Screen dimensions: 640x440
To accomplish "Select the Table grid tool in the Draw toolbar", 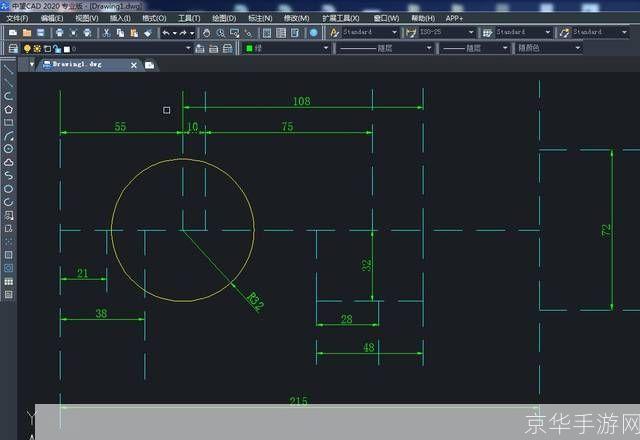I will pyautogui.click(x=9, y=282).
